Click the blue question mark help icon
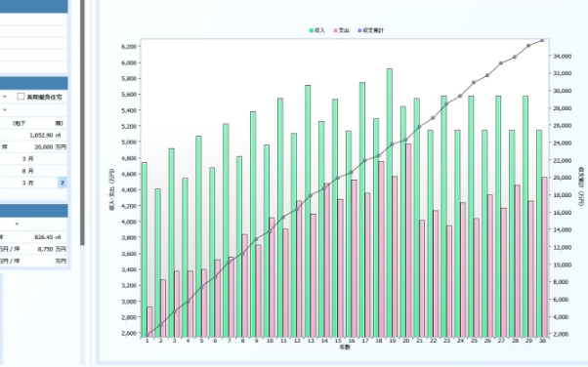The image size is (588, 367). (x=63, y=183)
